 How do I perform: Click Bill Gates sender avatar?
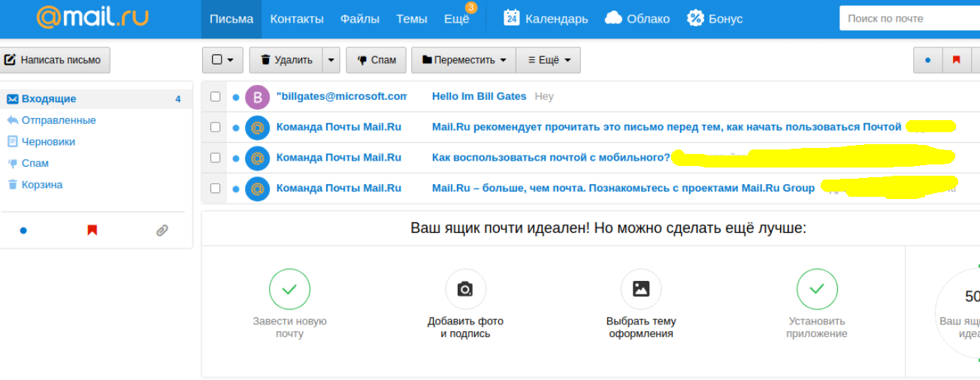[257, 97]
